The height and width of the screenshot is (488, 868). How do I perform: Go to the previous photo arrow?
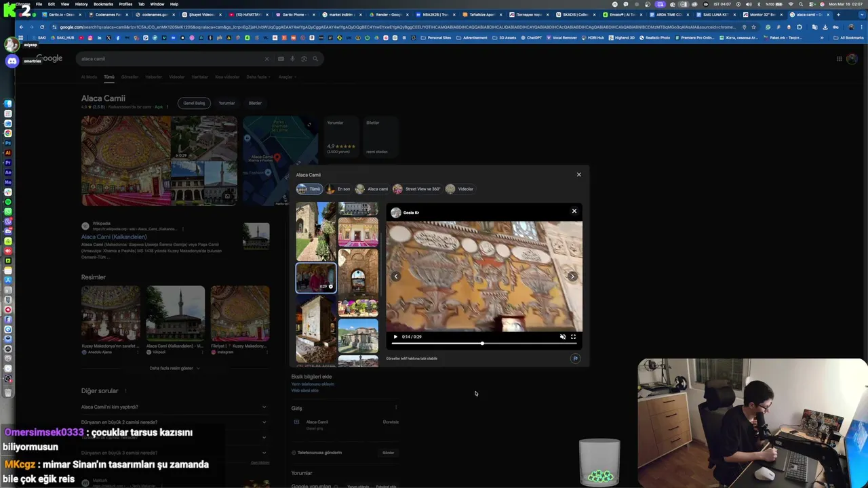pyautogui.click(x=396, y=277)
